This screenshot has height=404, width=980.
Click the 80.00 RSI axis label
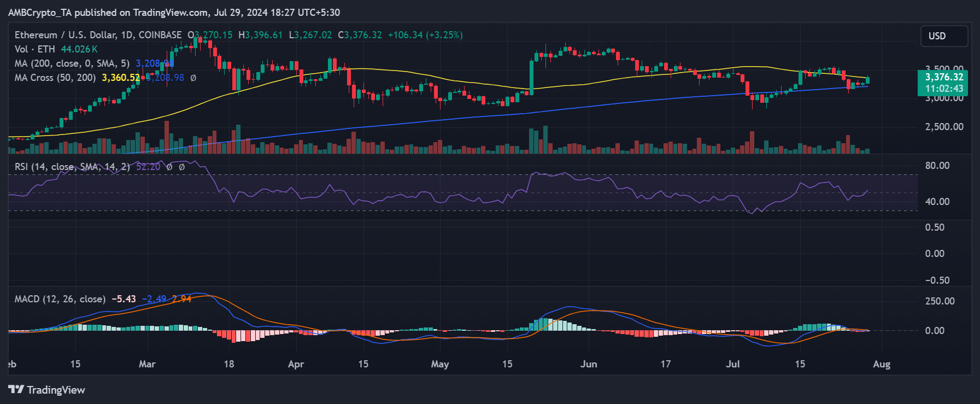pos(937,166)
